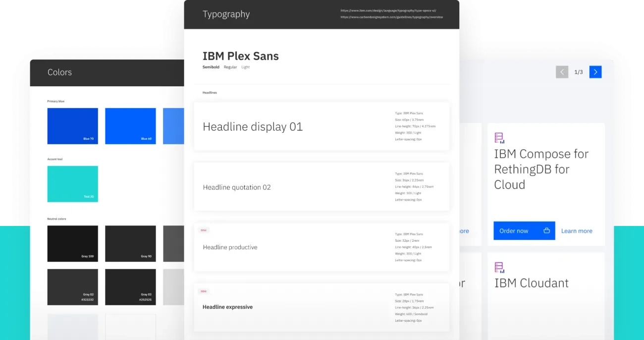Image resolution: width=644 pixels, height=340 pixels.
Task: Open the Learn more link beside Order now
Action: pos(577,231)
